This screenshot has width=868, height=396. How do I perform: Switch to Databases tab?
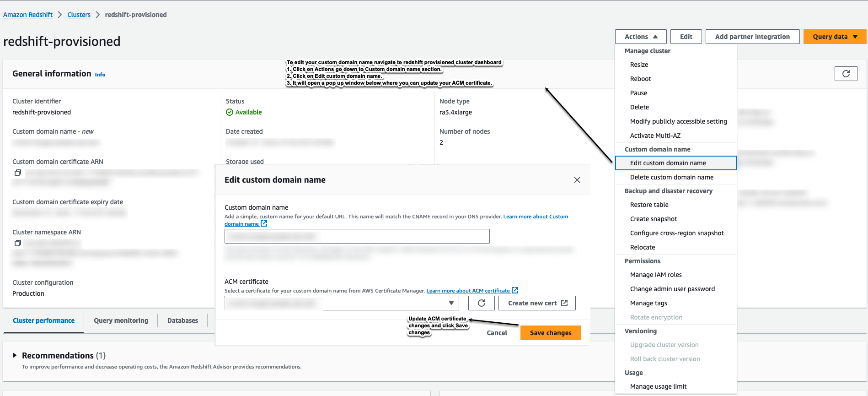tap(182, 320)
